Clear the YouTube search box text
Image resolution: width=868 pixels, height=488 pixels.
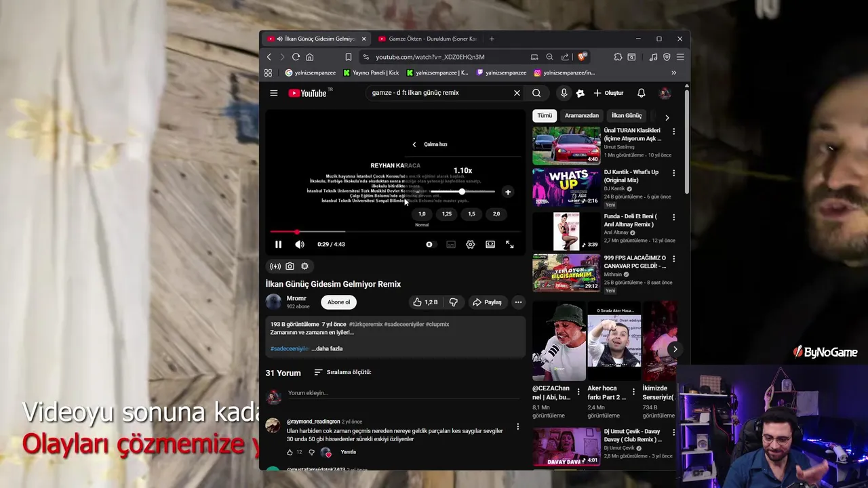tap(517, 93)
